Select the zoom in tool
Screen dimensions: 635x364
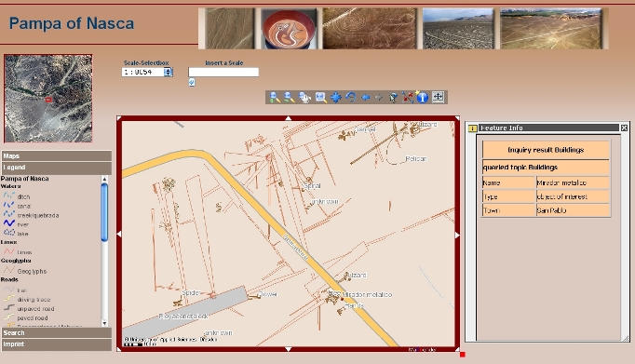tap(275, 97)
